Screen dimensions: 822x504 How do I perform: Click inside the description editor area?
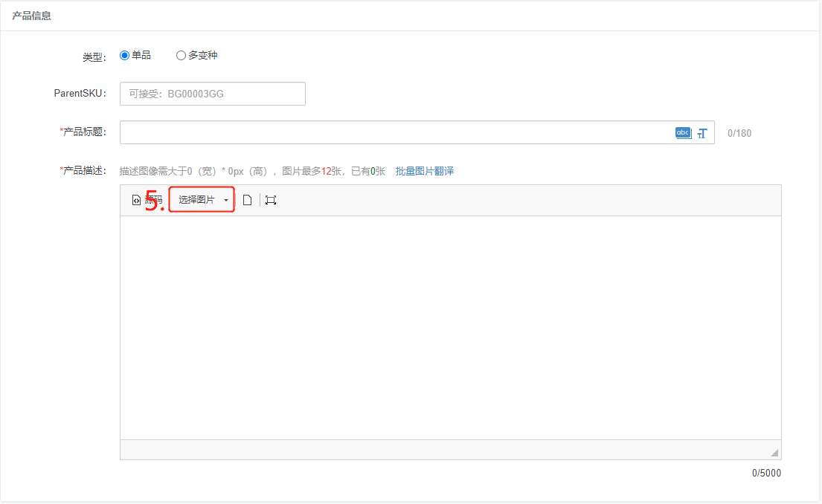[450, 327]
